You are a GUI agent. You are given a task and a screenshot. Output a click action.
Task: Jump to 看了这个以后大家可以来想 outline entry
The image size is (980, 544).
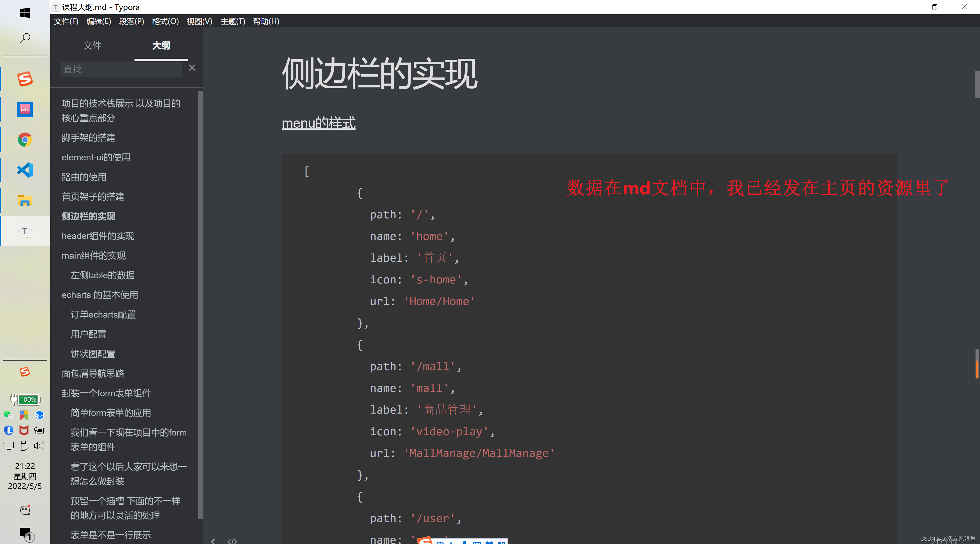click(x=129, y=474)
